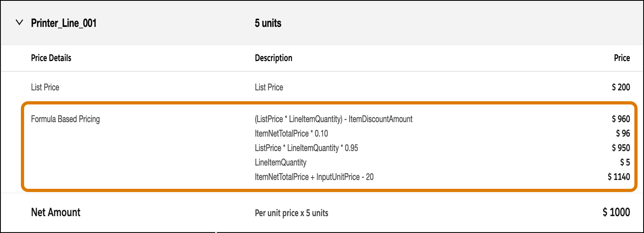The width and height of the screenshot is (644, 233).
Task: Click the Price Details column header
Action: pos(51,58)
